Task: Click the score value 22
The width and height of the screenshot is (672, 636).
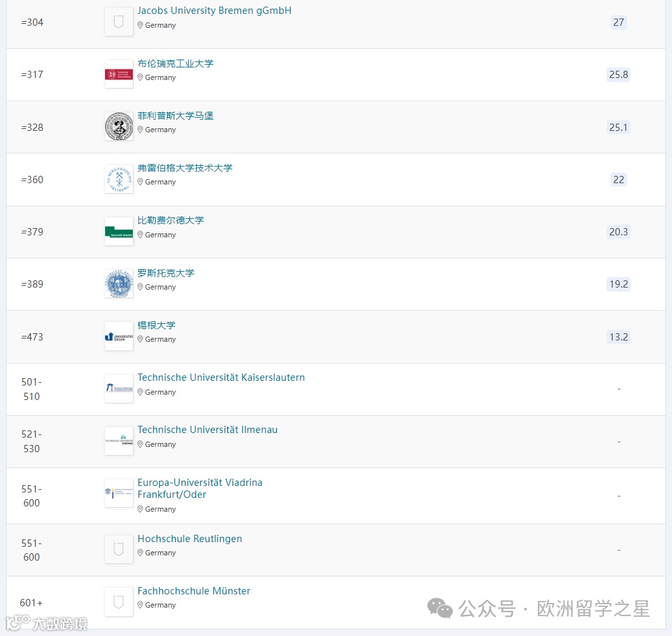Action: point(618,180)
